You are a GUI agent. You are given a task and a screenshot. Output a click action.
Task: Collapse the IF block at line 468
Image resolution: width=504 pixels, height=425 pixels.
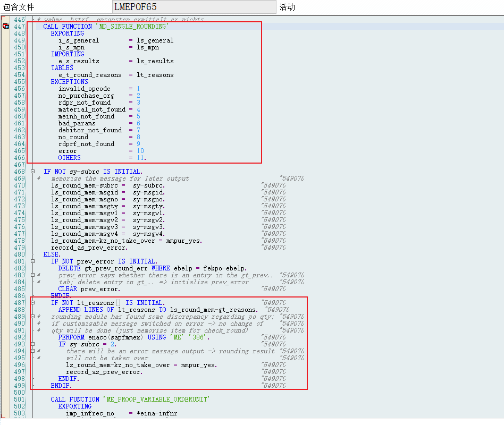32,172
